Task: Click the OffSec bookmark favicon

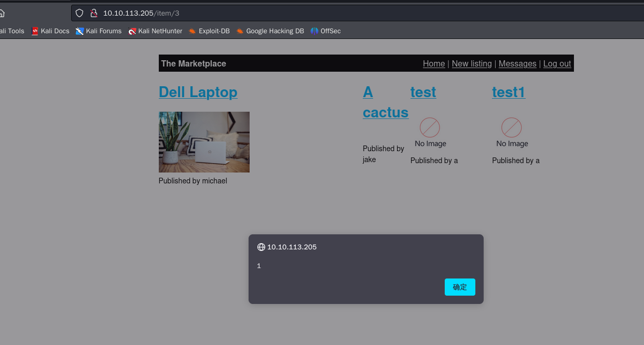Action: point(314,31)
